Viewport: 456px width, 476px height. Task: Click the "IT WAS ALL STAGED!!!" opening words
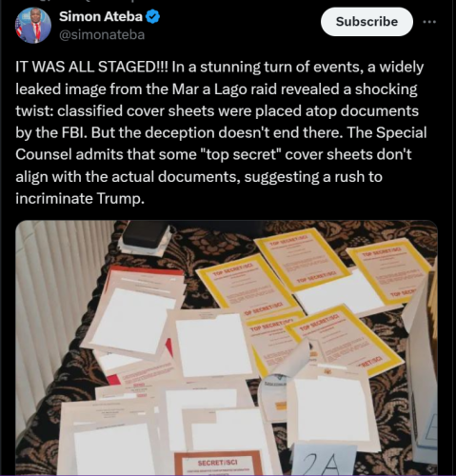coord(91,67)
